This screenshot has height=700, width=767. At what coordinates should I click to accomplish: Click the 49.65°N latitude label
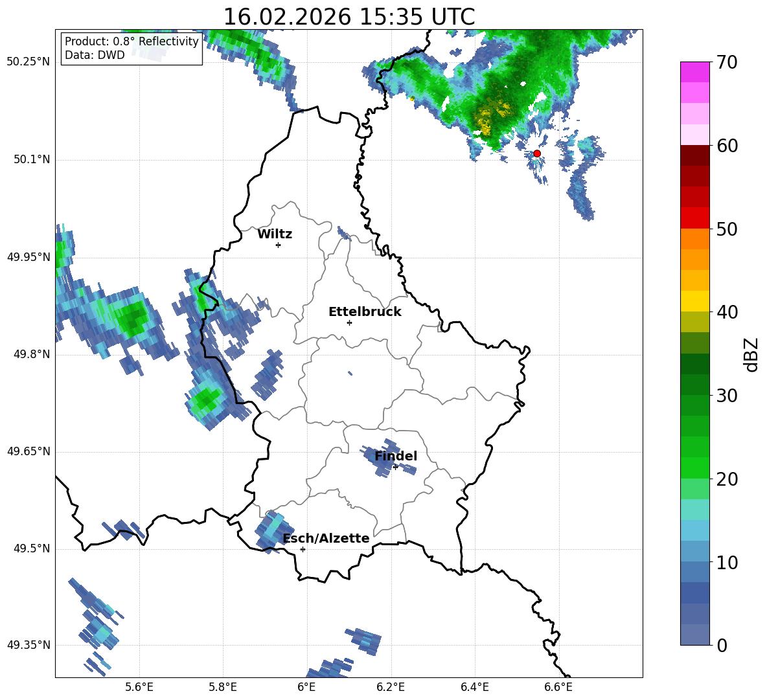click(x=29, y=451)
